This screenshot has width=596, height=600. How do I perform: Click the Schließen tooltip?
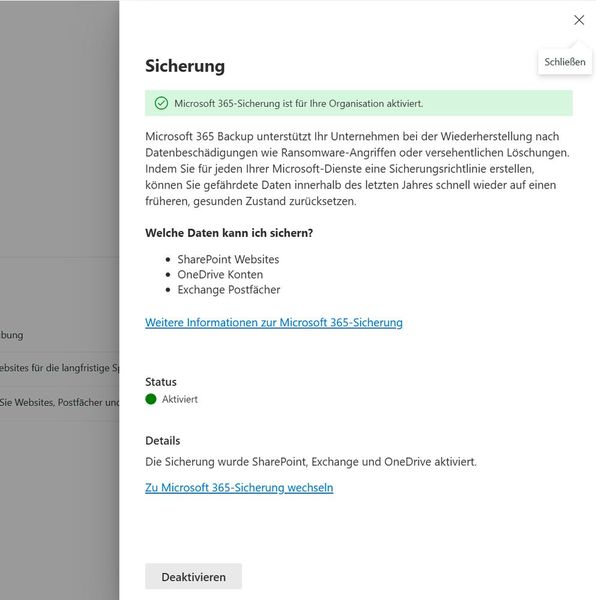coord(565,62)
